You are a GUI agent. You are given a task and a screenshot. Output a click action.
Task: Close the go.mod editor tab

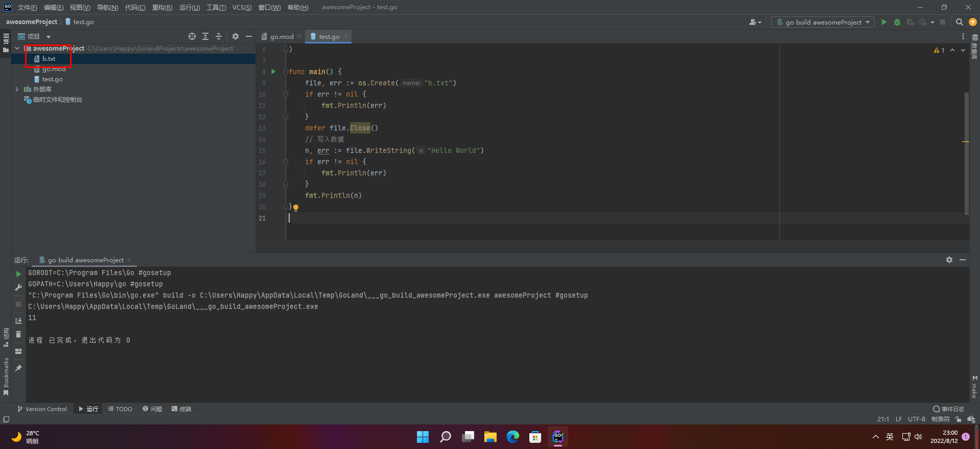(x=299, y=36)
